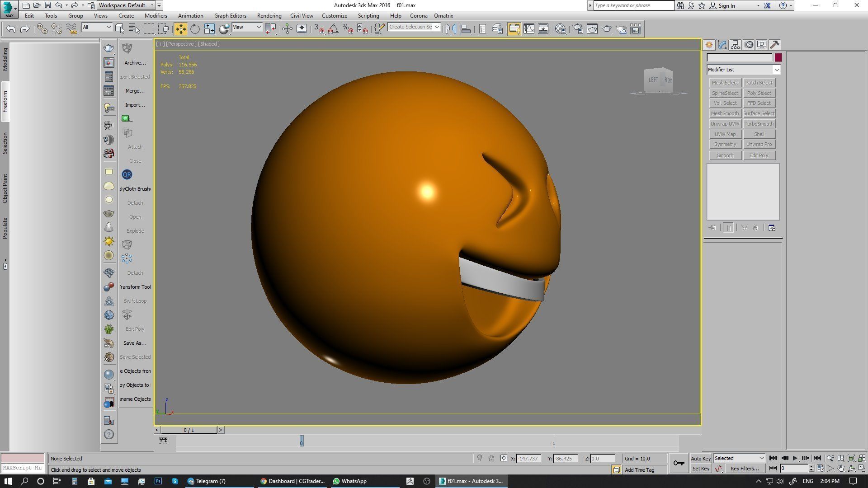
Task: Click the time slider 0 / 1 handle
Action: click(x=189, y=430)
